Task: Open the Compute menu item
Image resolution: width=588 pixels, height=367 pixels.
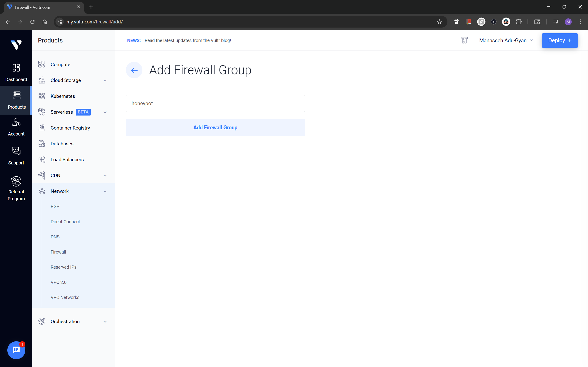Action: click(60, 65)
